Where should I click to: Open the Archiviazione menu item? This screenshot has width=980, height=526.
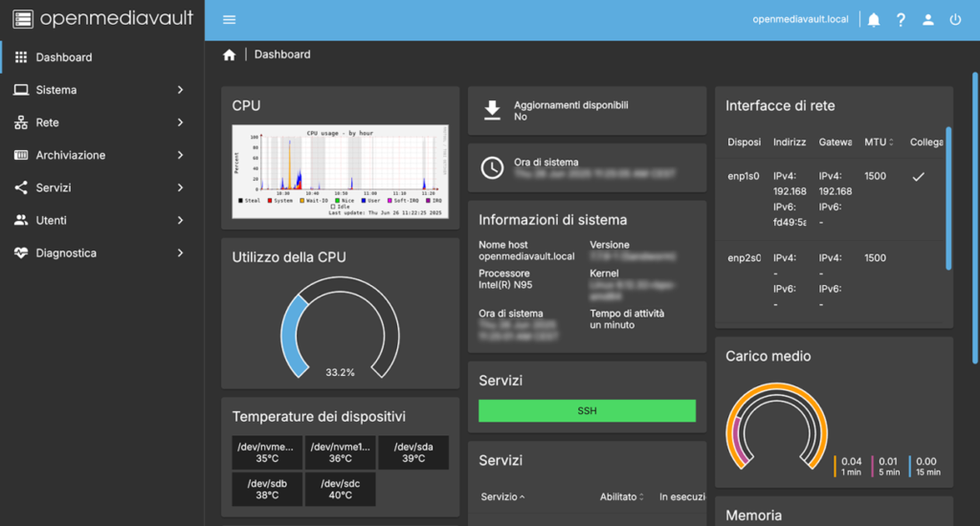101,155
